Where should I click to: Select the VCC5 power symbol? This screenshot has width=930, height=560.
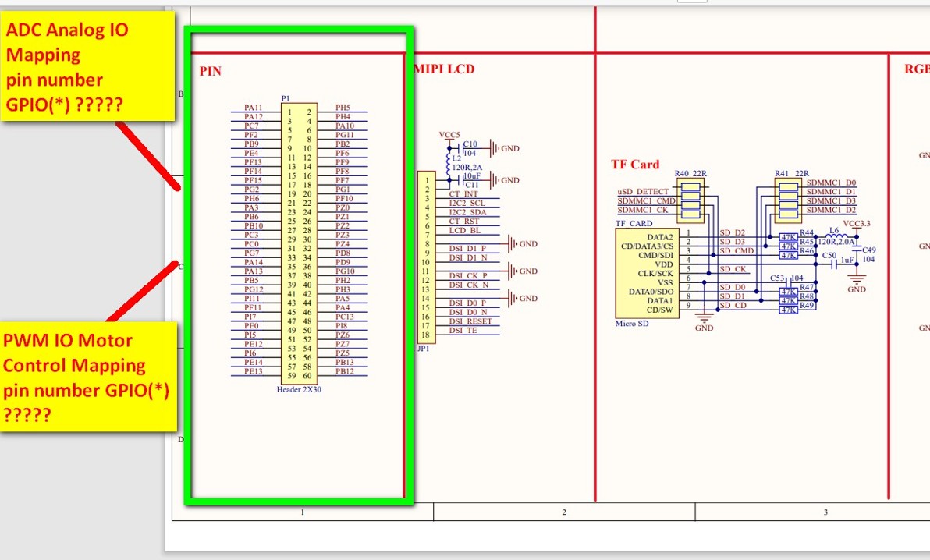449,137
